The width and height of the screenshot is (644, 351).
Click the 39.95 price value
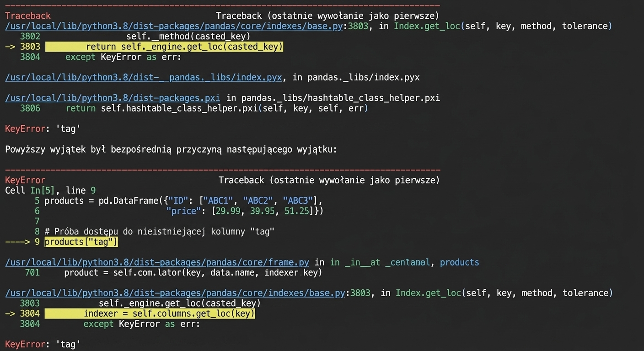click(263, 211)
